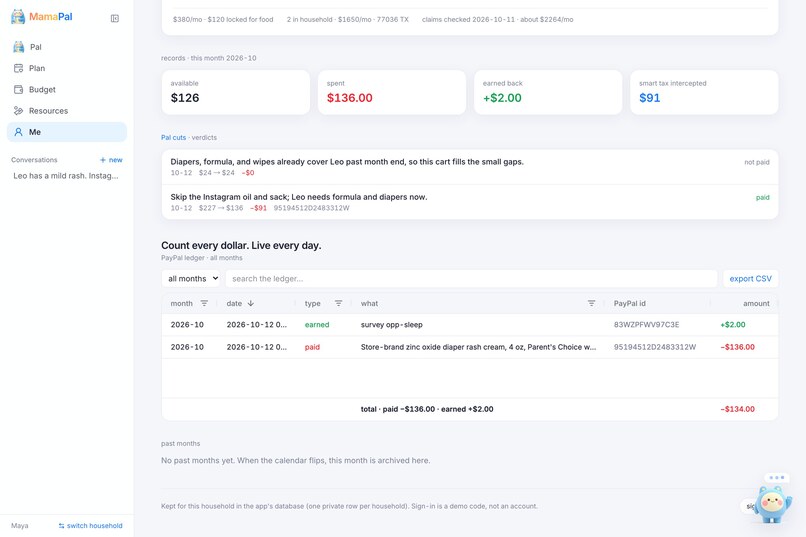Open the Pal section in sidebar

[67, 47]
